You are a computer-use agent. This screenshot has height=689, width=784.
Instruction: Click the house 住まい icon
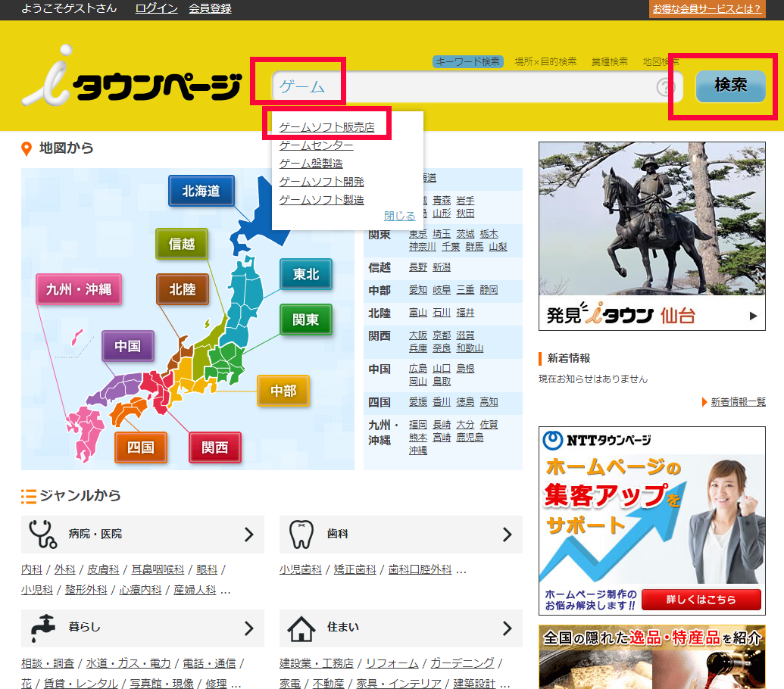click(301, 628)
